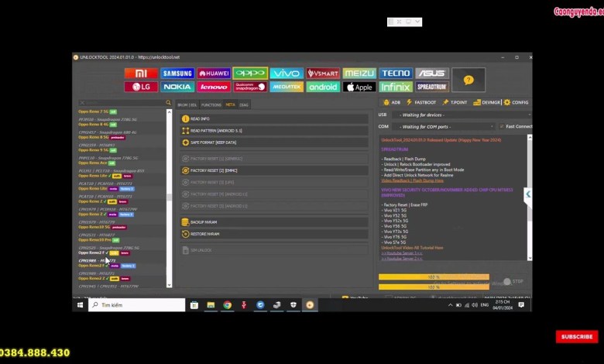The height and width of the screenshot is (364, 604).
Task: Click the READ INFO button
Action: [200, 119]
